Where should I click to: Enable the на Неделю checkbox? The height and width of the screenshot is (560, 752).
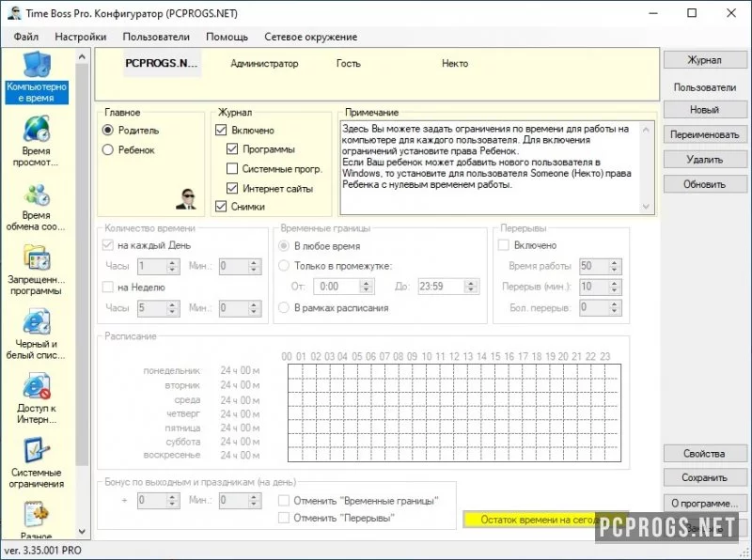[x=108, y=288]
